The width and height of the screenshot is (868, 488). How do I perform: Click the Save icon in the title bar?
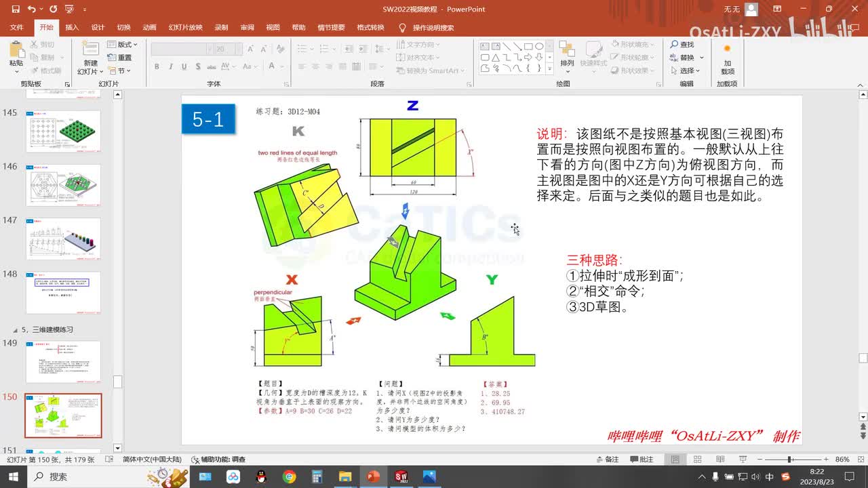pos(16,9)
